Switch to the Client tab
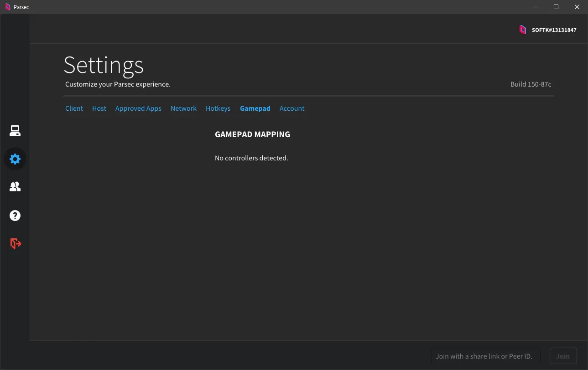 (x=74, y=108)
